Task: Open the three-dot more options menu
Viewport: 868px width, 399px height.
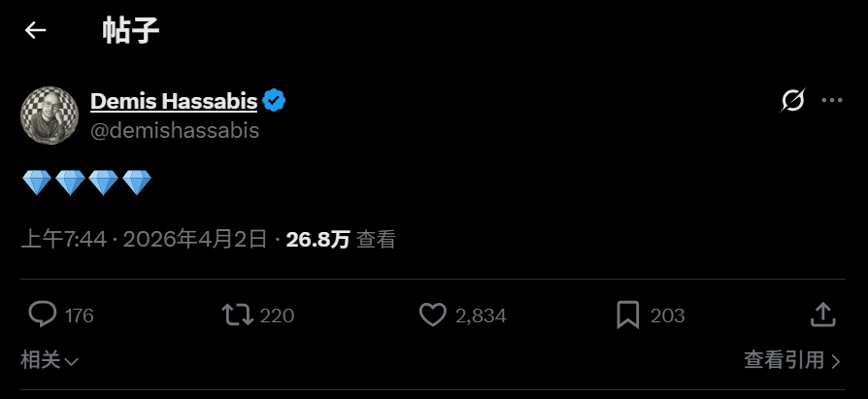Action: (x=832, y=100)
